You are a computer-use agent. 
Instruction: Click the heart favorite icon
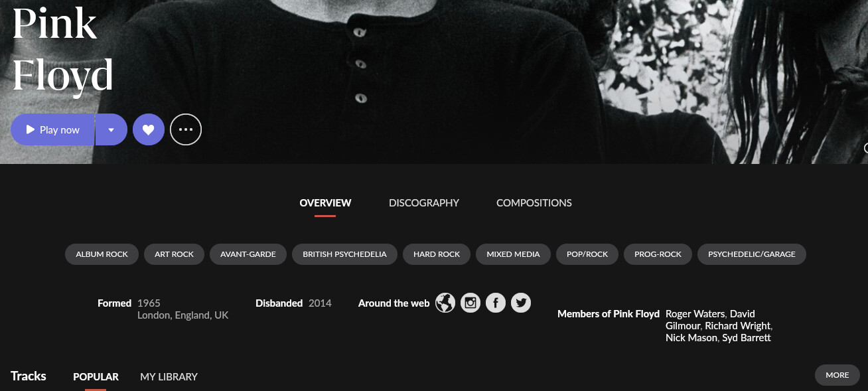coord(149,129)
